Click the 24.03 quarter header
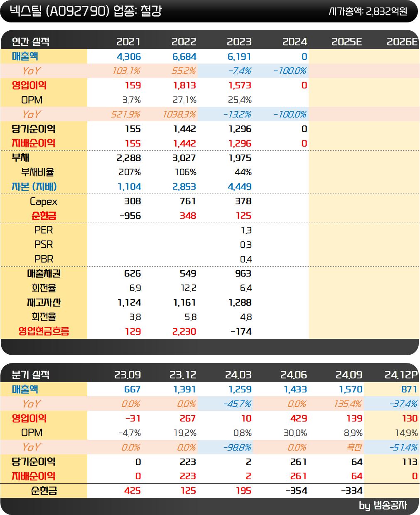The height and width of the screenshot is (515, 420). pos(238,375)
